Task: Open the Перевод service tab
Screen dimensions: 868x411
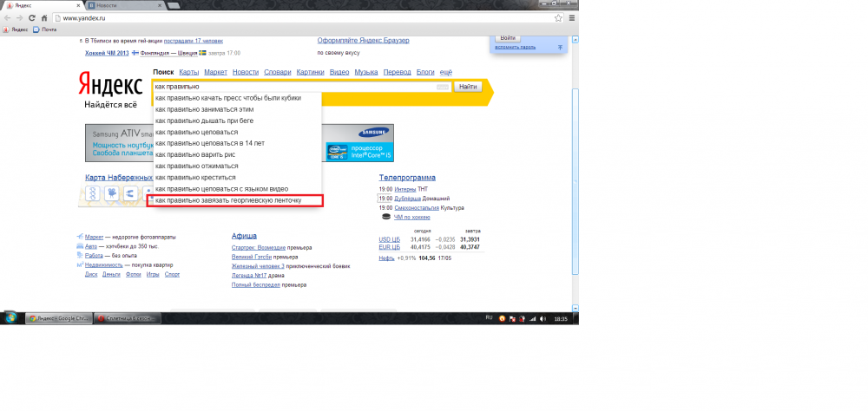Action: click(397, 73)
